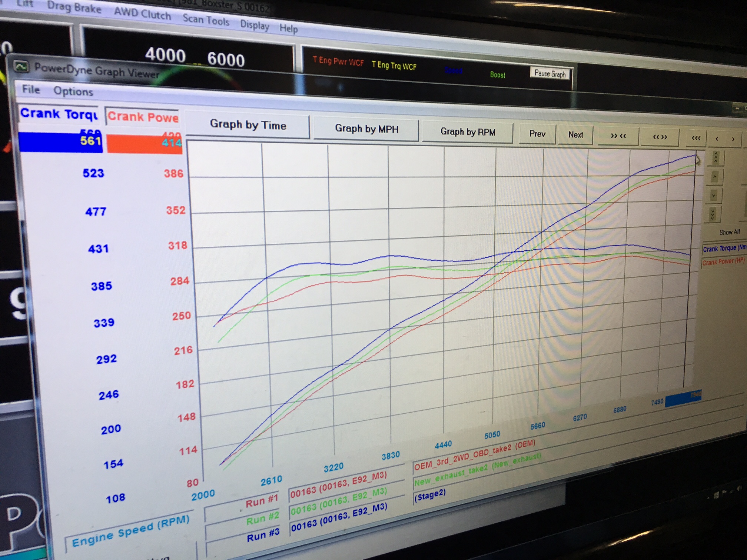Image resolution: width=747 pixels, height=560 pixels.
Task: Click the single down-arrow scale button
Action: [x=714, y=195]
